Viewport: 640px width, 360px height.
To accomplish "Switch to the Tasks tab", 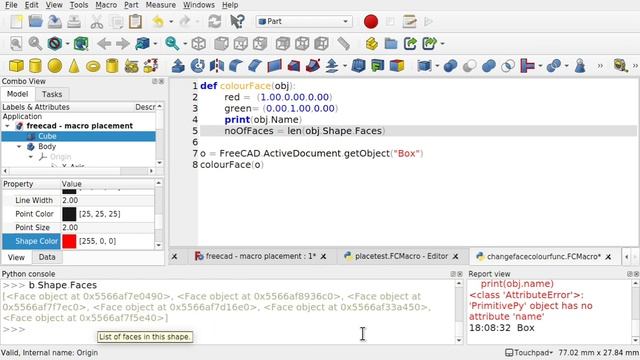I will point(52,94).
